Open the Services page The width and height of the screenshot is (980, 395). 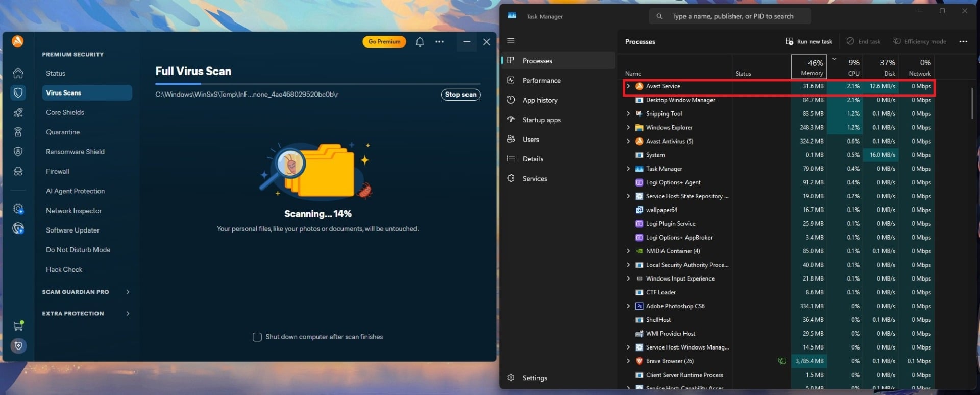[x=558, y=179]
